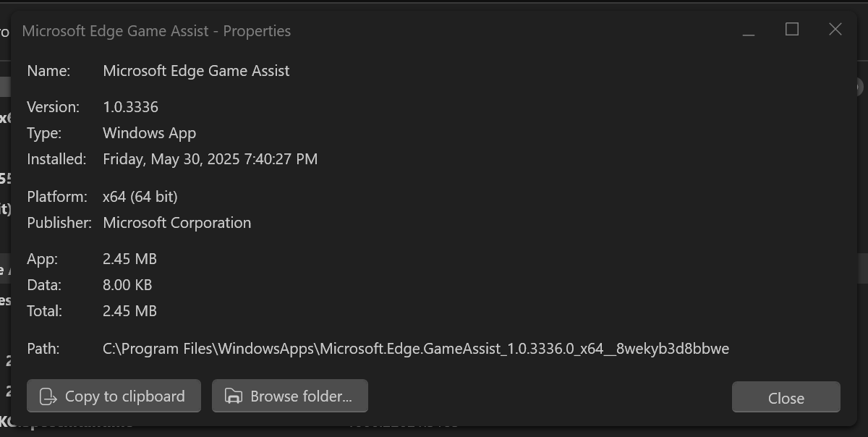Screen dimensions: 868x437
Task: Click the folder icon in Browse folder button
Action: pos(234,396)
